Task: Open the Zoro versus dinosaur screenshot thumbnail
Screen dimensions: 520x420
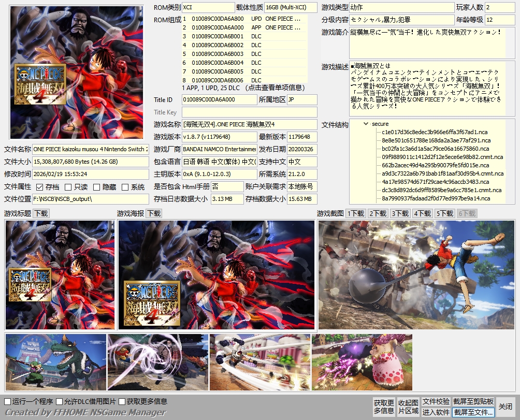Action: 56,362
